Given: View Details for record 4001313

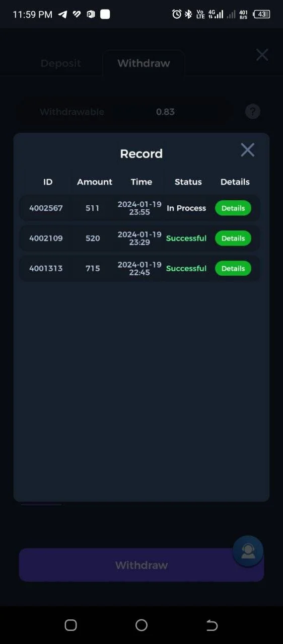Looking at the screenshot, I should 233,268.
